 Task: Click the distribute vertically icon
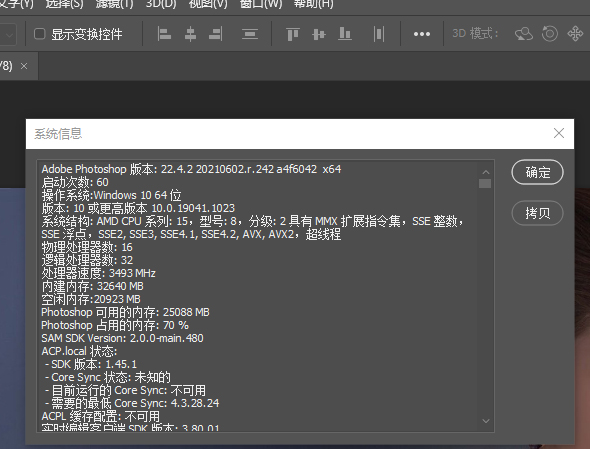pos(250,34)
